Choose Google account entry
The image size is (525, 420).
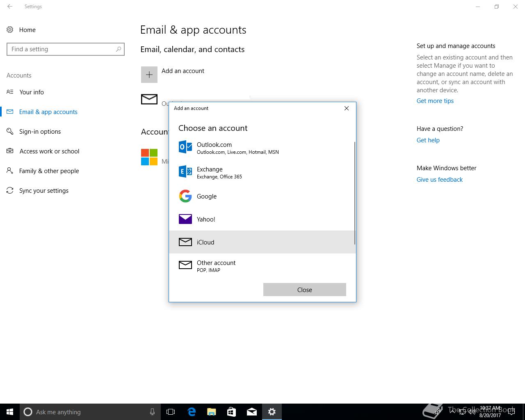pyautogui.click(x=262, y=196)
